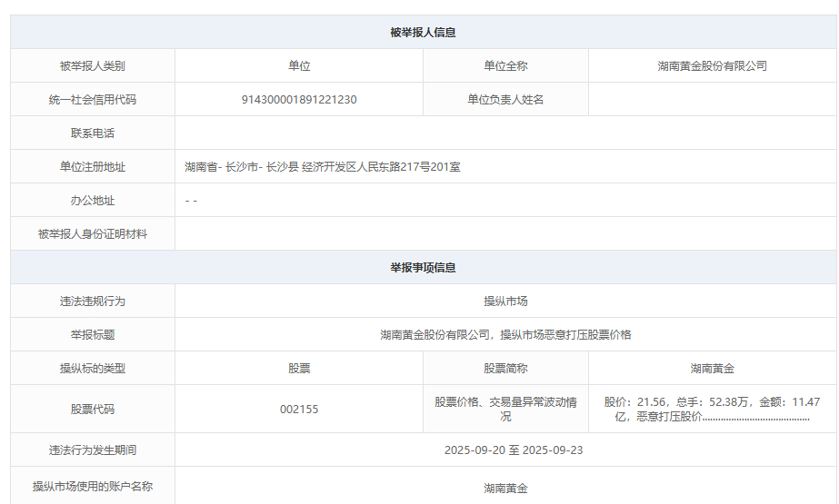Select the 单位注册地址 label
The width and height of the screenshot is (839, 504).
93,167
